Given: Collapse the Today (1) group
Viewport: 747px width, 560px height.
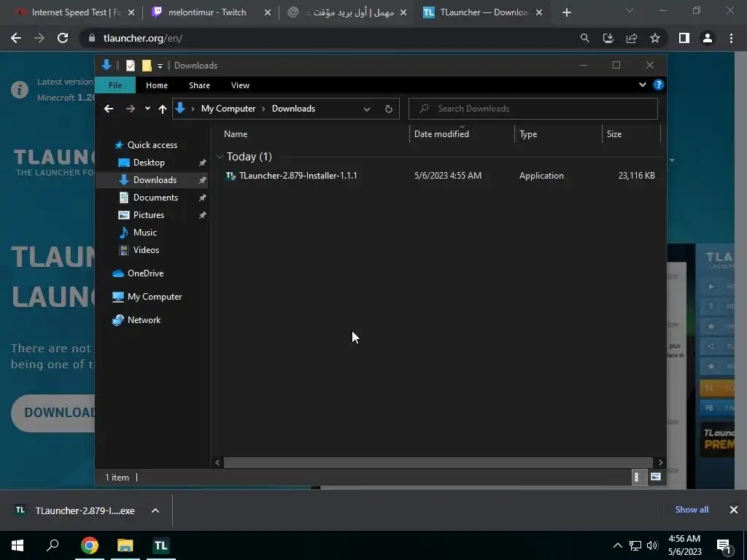Looking at the screenshot, I should [x=220, y=156].
